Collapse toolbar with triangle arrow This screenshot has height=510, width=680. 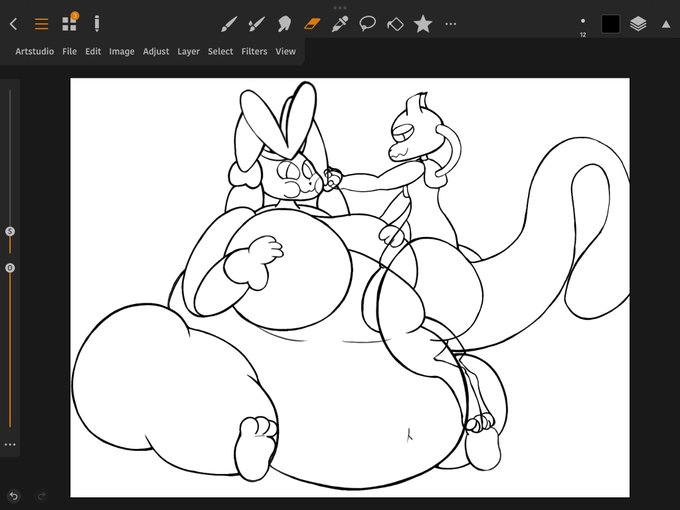(x=666, y=24)
